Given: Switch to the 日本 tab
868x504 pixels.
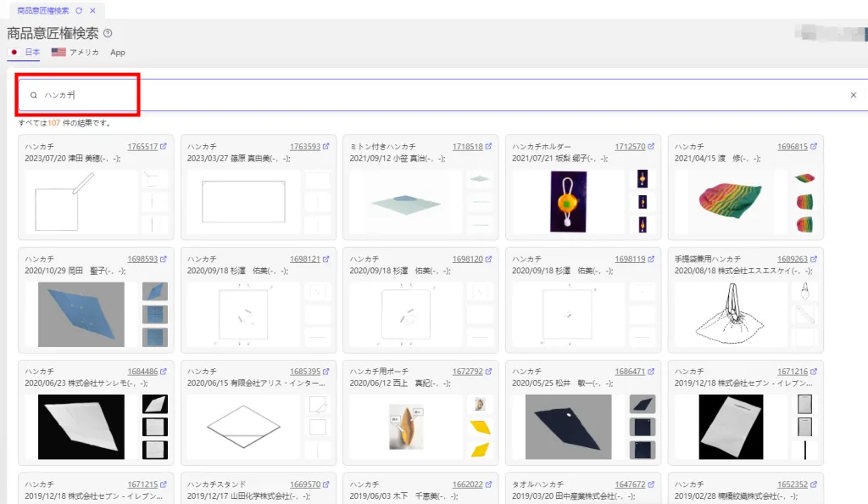Looking at the screenshot, I should 25,52.
